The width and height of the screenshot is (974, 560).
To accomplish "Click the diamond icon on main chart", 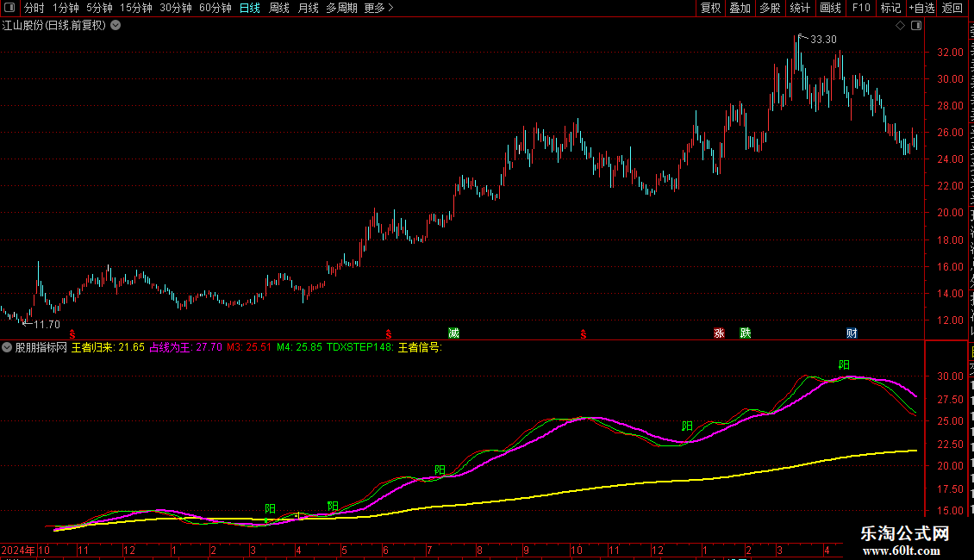I will 900,26.
